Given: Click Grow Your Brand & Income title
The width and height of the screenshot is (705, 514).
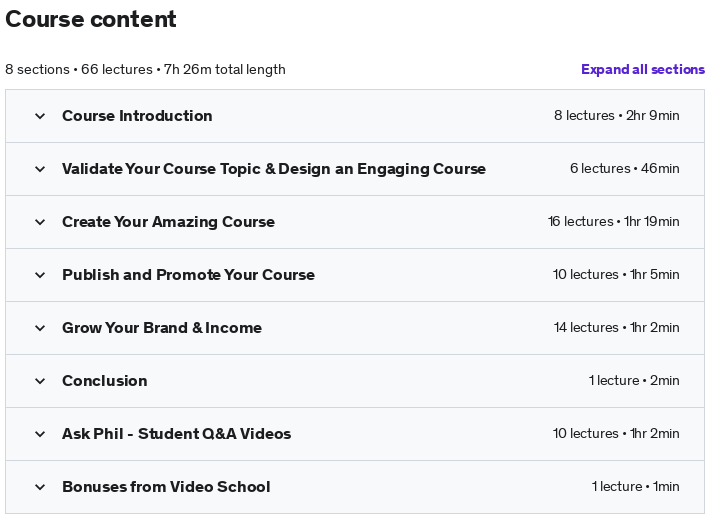Looking at the screenshot, I should click(162, 328).
